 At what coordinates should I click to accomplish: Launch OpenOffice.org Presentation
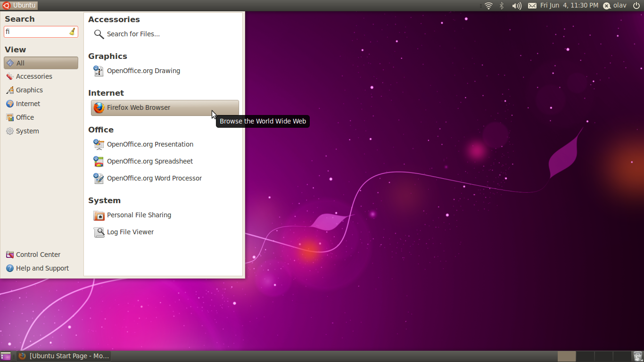tap(165, 144)
